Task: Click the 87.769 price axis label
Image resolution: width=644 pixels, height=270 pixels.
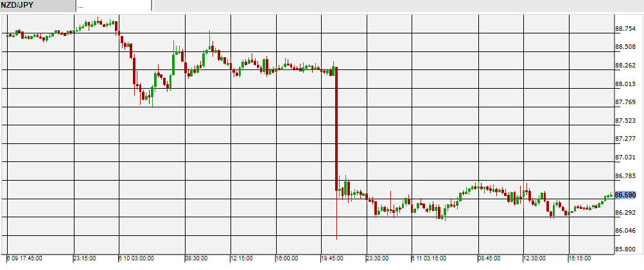Action: 625,102
